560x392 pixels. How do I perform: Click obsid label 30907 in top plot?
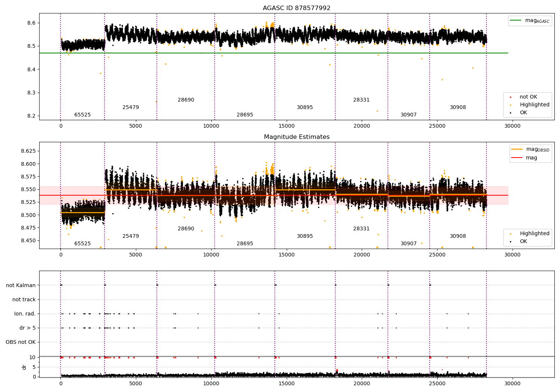click(409, 115)
